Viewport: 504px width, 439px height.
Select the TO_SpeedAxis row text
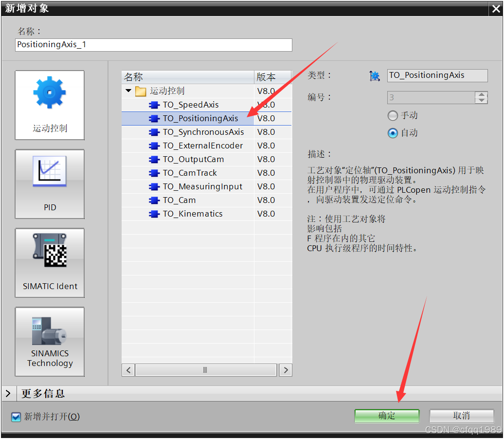tap(191, 105)
